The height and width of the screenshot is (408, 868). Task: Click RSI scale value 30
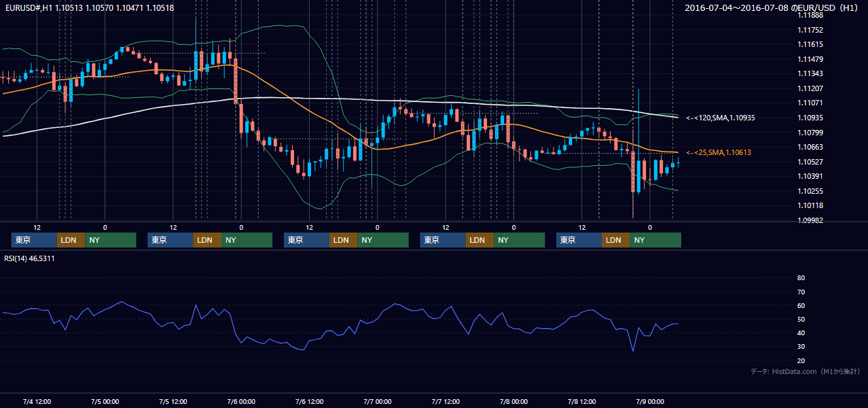tap(801, 347)
